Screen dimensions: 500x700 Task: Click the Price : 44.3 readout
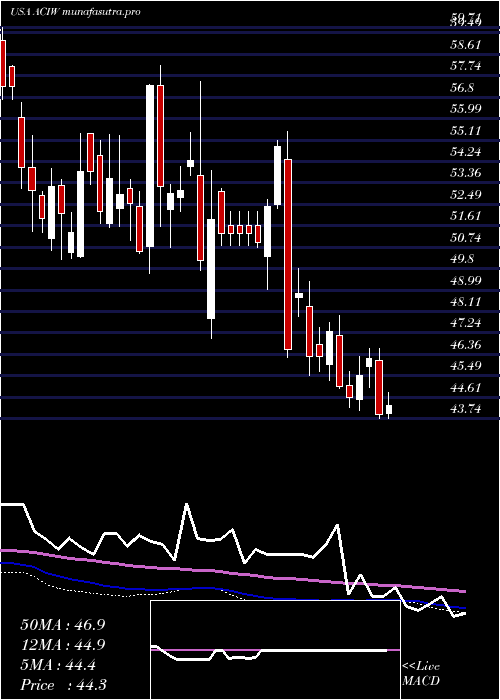[63, 685]
